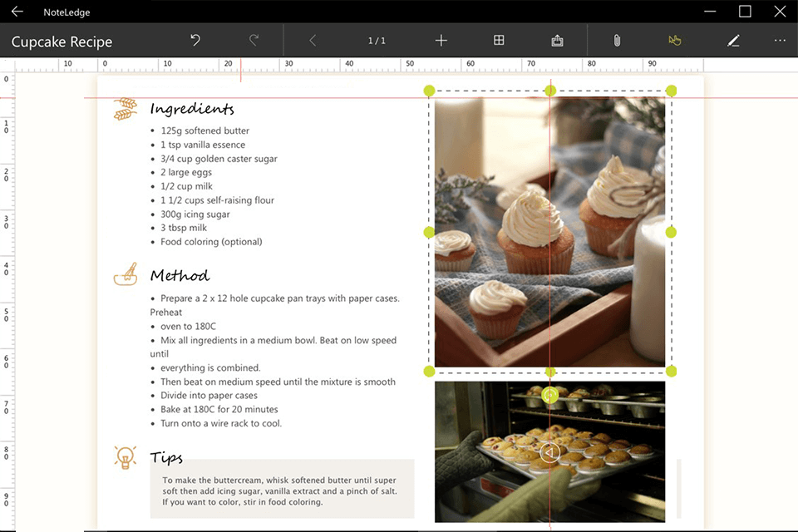The height and width of the screenshot is (532, 798).
Task: Click '300g icing sugar' line
Action: (195, 214)
